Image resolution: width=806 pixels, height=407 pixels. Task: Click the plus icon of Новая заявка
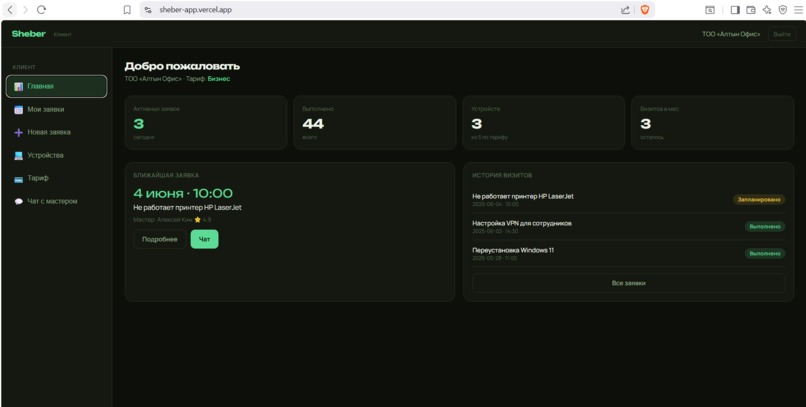point(19,133)
